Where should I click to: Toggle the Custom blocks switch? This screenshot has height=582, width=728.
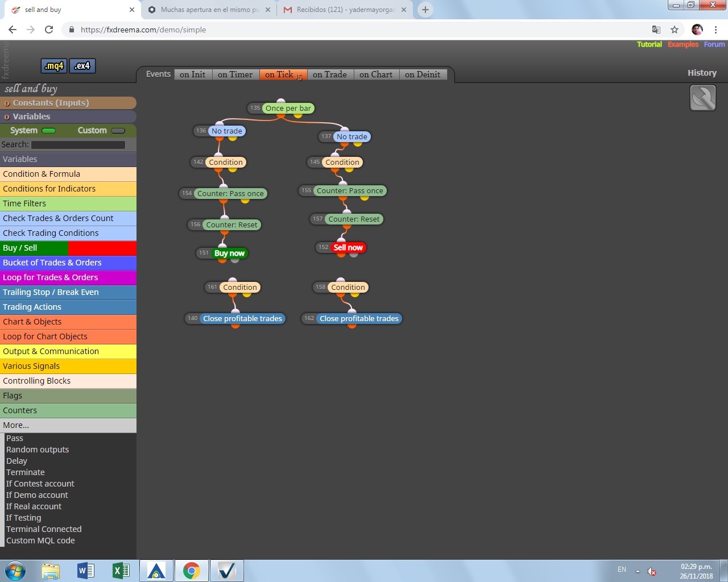118,131
